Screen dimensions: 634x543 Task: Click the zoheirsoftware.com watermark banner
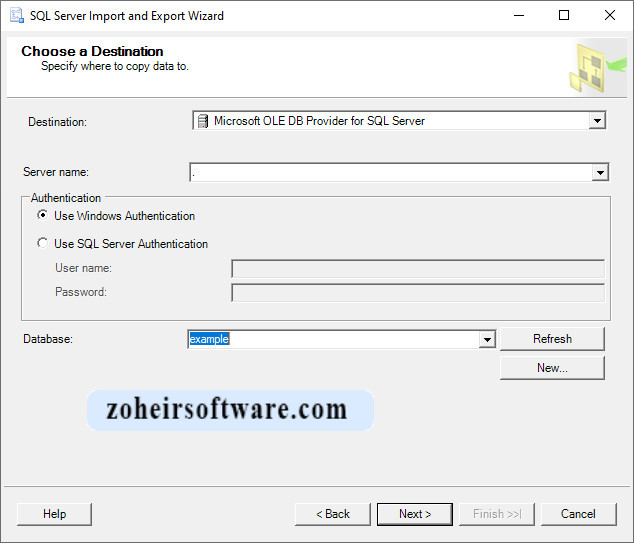pyautogui.click(x=230, y=410)
